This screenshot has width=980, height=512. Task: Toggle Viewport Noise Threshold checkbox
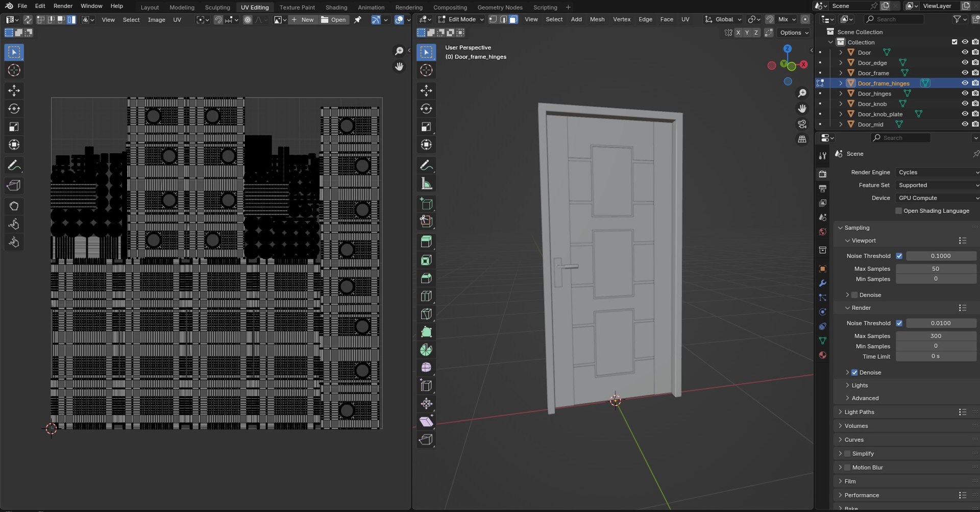tap(899, 256)
